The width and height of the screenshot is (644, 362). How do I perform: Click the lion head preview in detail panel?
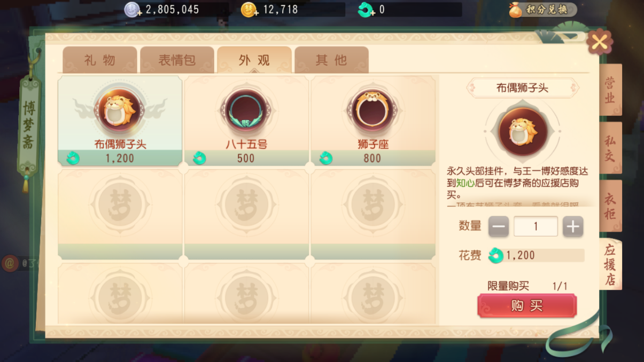point(523,131)
